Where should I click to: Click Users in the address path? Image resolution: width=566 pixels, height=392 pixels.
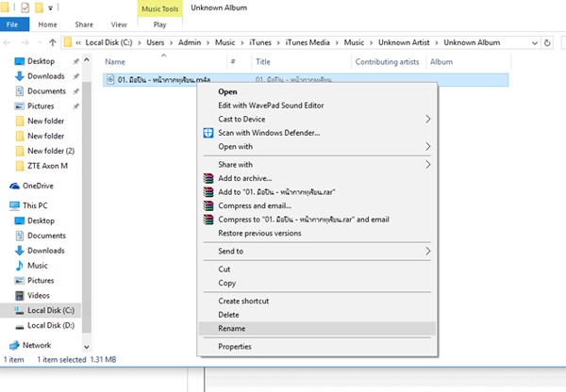(156, 42)
